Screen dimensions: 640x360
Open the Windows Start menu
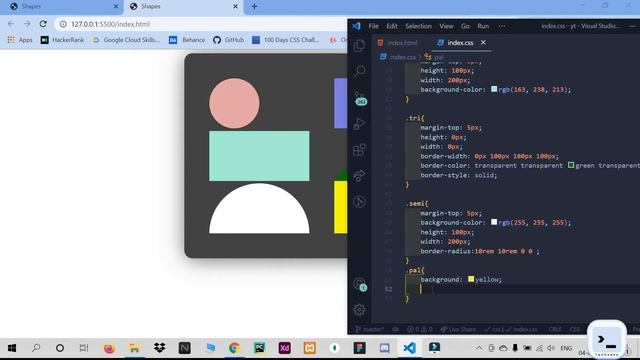[12, 348]
